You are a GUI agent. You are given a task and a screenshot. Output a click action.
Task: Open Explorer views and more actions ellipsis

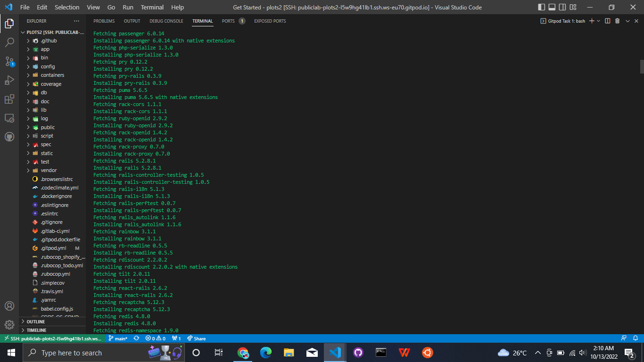tap(77, 21)
